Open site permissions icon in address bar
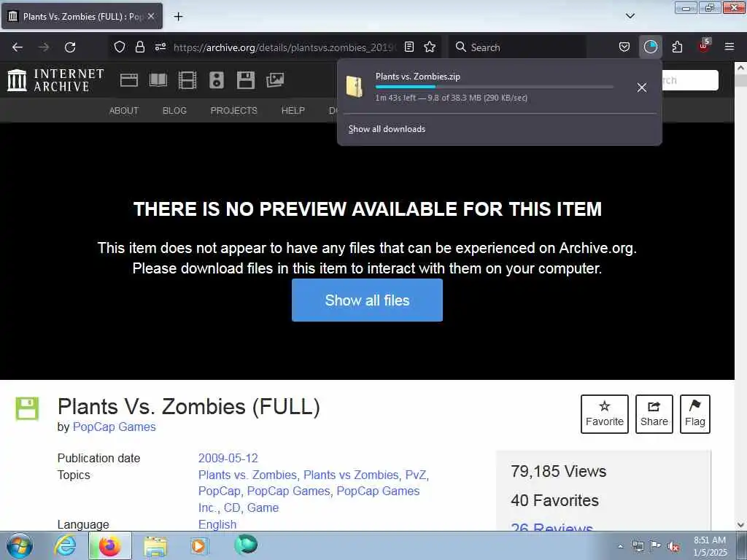This screenshot has height=560, width=747. click(160, 47)
